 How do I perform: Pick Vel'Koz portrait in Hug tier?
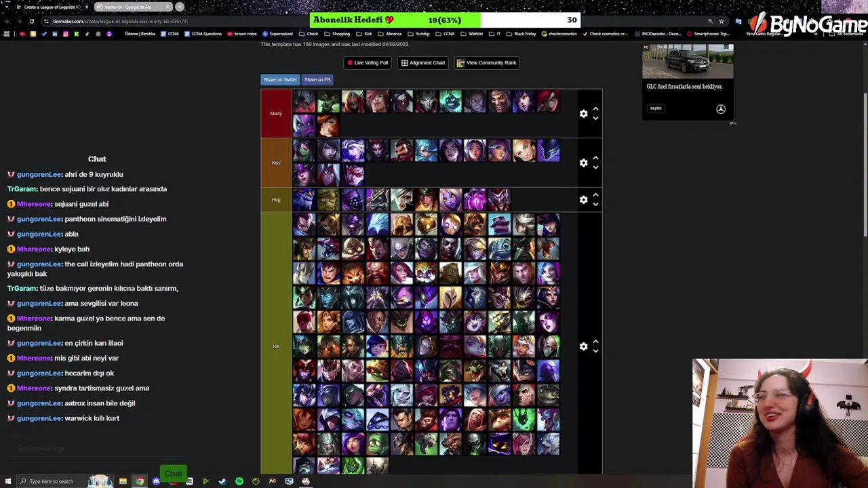click(475, 200)
